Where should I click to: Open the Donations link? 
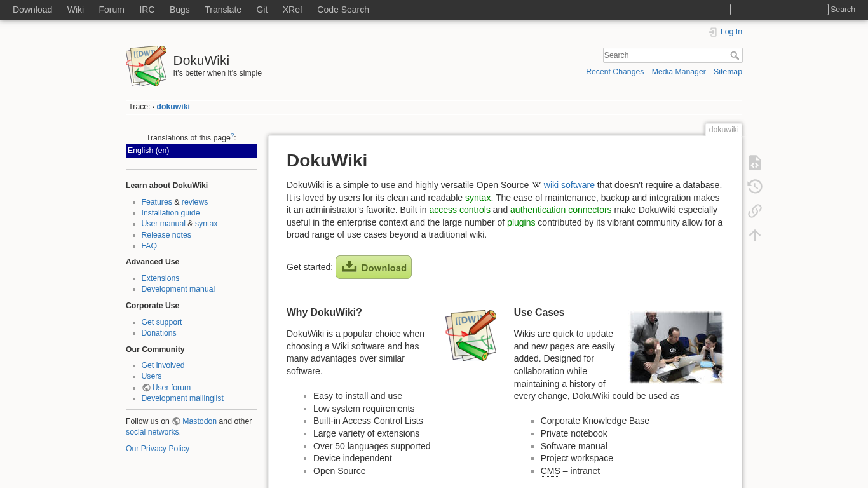tap(159, 333)
